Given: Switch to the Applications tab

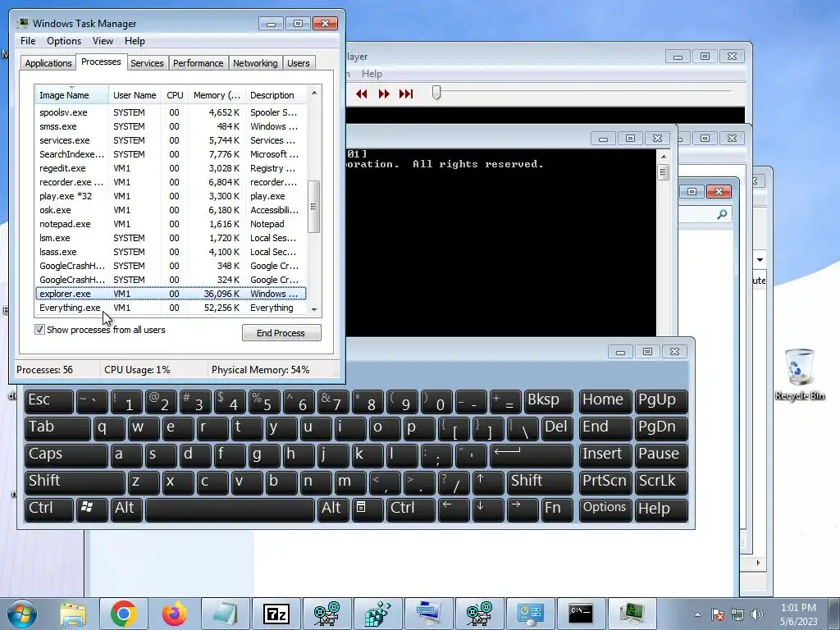Looking at the screenshot, I should [48, 63].
